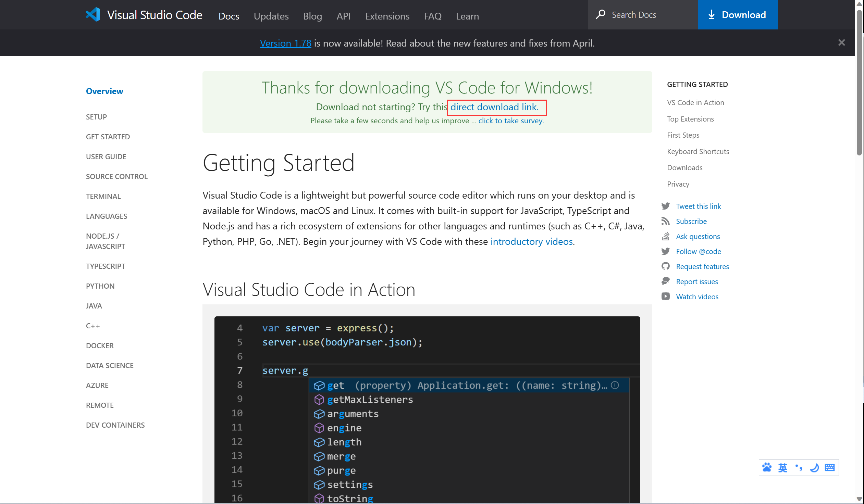This screenshot has height=504, width=864.
Task: Open the Version 1.78 release notes link
Action: click(285, 43)
